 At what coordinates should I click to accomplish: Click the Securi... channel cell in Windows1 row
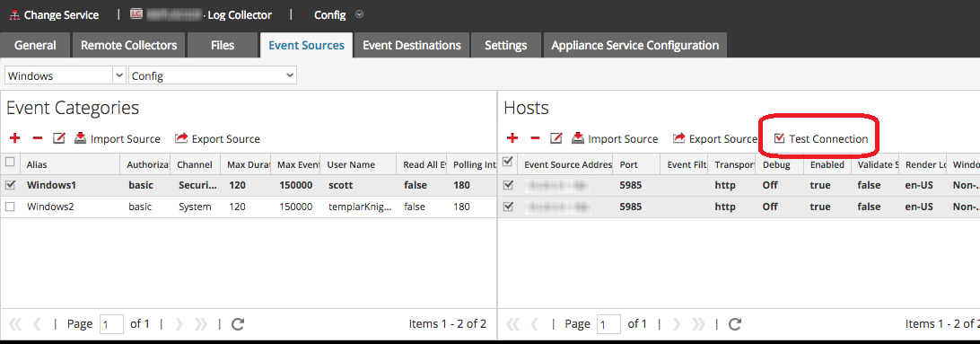pos(195,185)
